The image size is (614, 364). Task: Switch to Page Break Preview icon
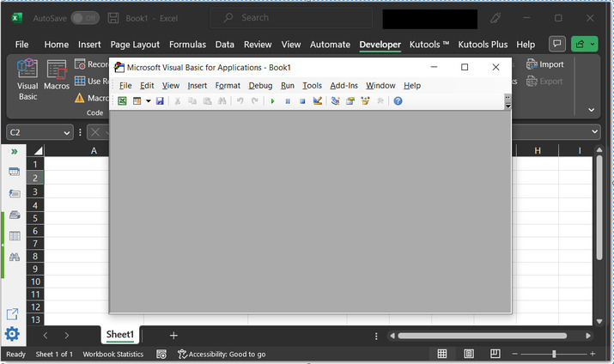(495, 354)
